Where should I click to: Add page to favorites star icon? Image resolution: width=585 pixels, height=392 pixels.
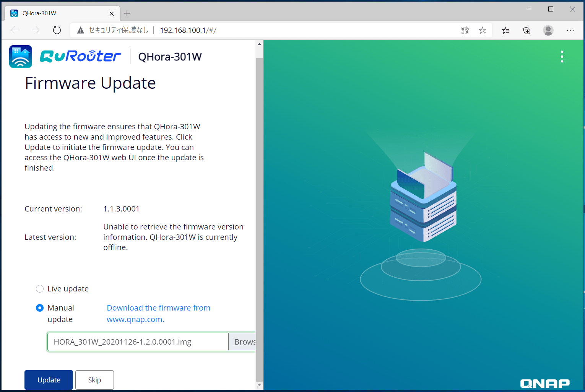[x=483, y=30]
